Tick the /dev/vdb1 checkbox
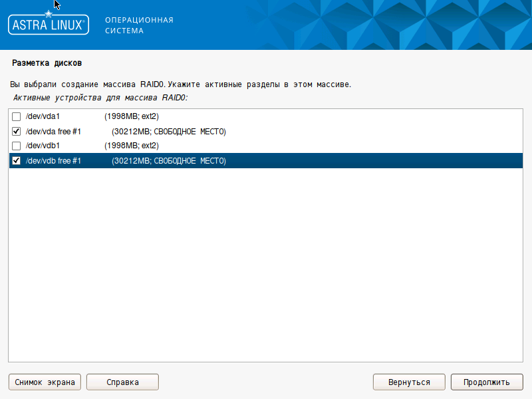 pyautogui.click(x=17, y=146)
